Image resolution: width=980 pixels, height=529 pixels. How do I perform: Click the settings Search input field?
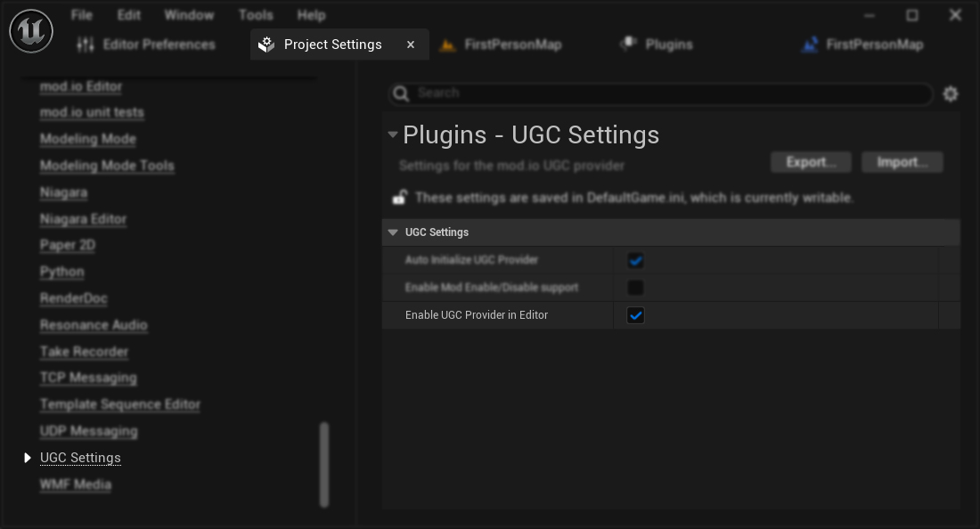[661, 94]
